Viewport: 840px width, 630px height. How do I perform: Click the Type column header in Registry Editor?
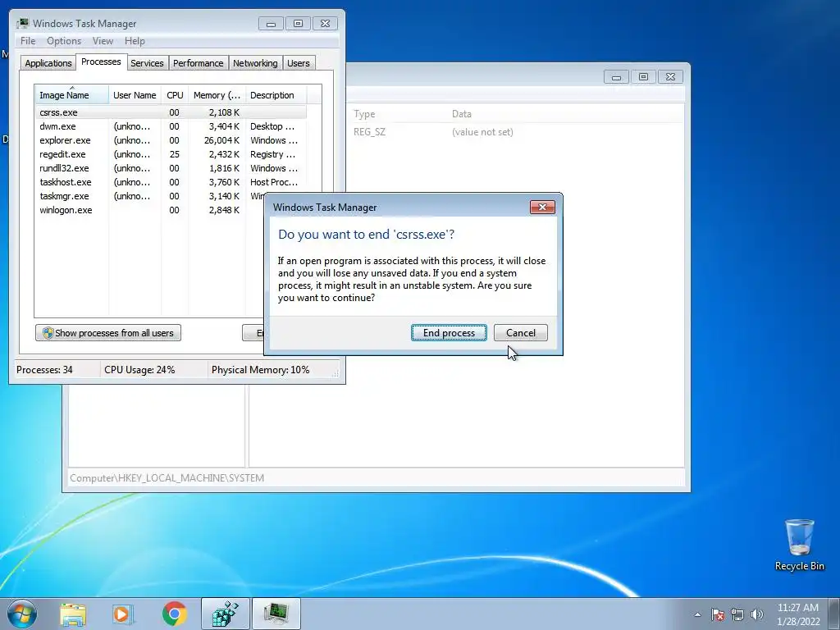click(x=364, y=114)
